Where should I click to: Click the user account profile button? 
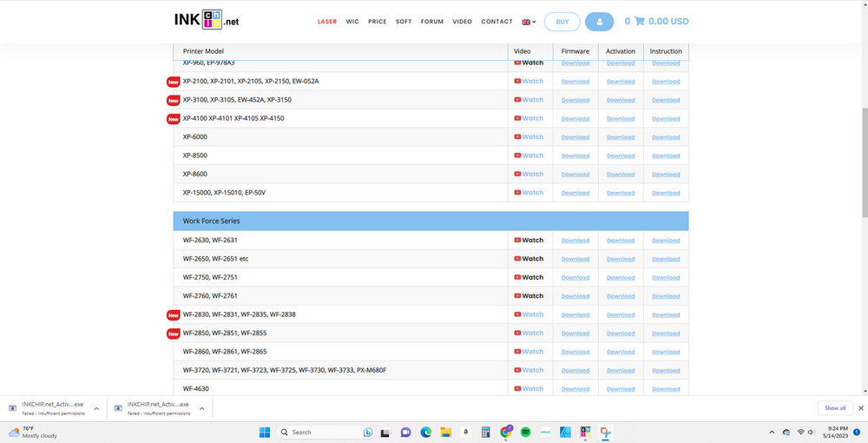coord(599,22)
